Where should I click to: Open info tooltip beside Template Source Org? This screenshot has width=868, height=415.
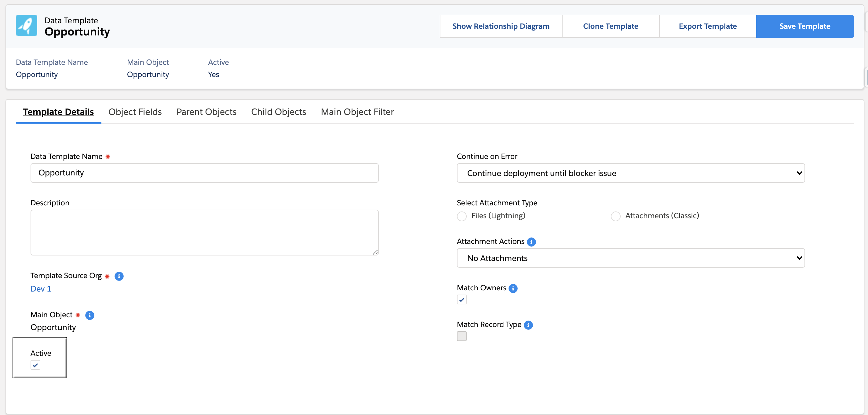(119, 276)
